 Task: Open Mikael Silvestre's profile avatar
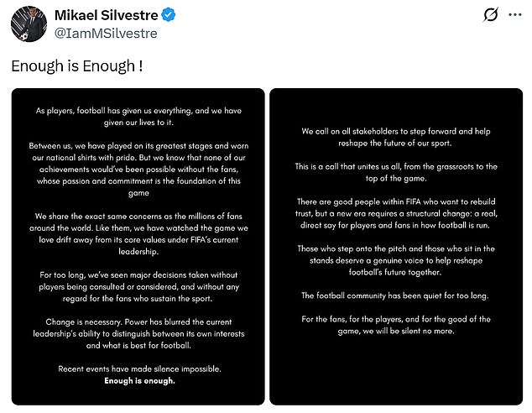click(29, 24)
